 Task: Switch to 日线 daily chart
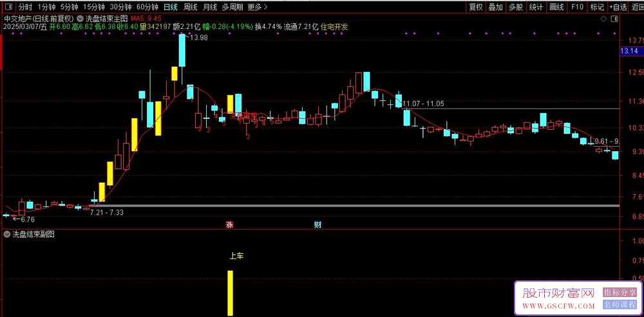pos(170,6)
